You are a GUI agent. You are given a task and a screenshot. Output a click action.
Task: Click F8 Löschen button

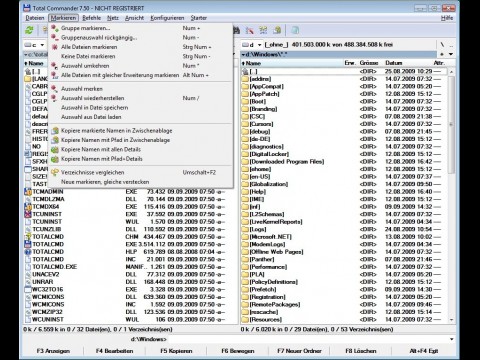pos(361,351)
